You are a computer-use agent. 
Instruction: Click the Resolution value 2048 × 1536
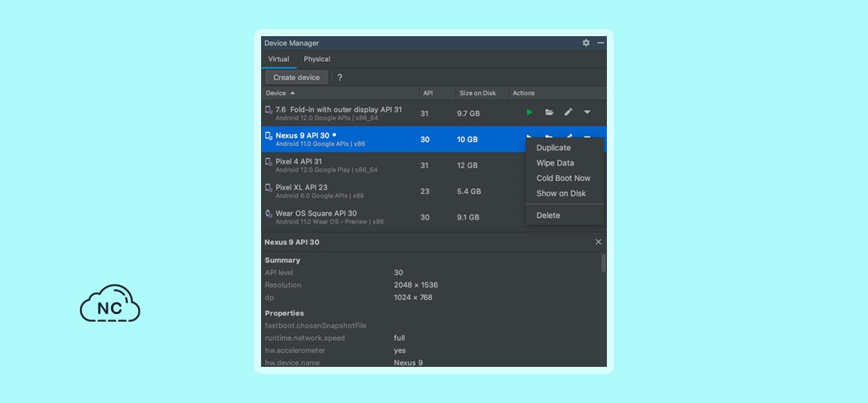tap(416, 285)
